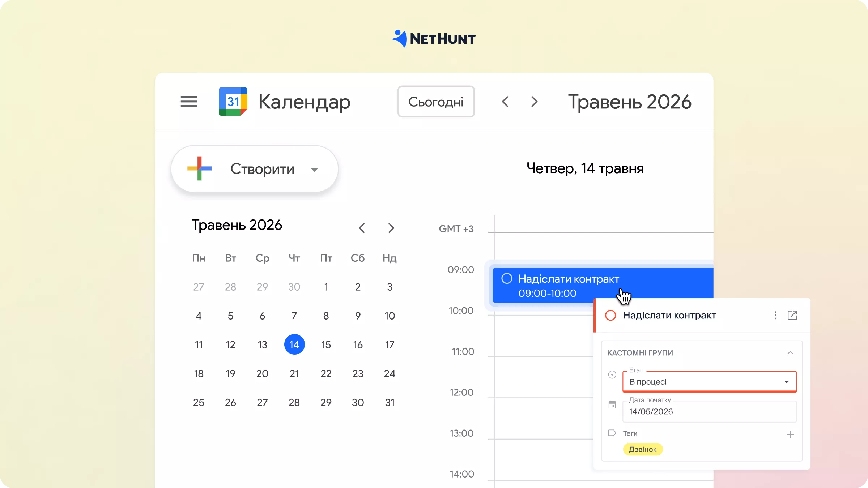868x488 pixels.
Task: Click the Дзвінок tag chip
Action: click(x=643, y=449)
